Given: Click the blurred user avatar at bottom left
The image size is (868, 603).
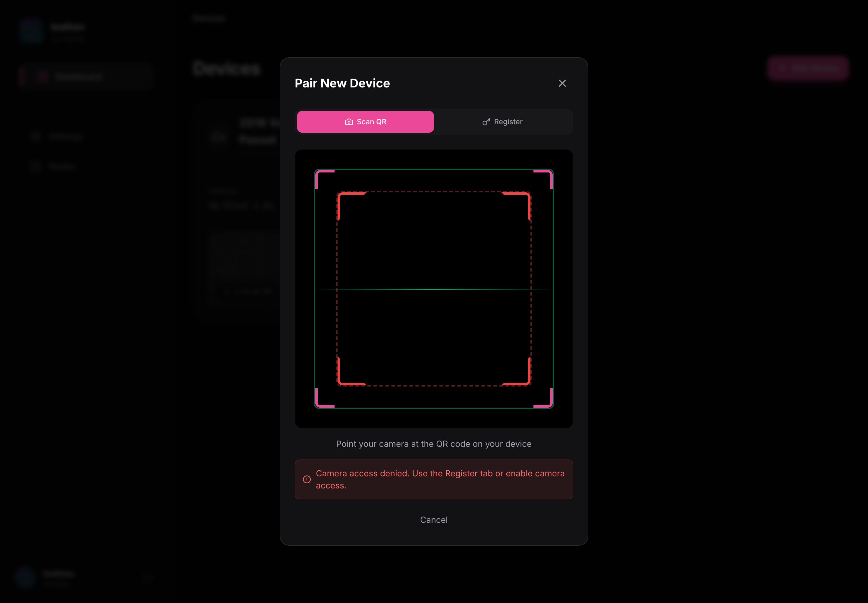Looking at the screenshot, I should pyautogui.click(x=26, y=577).
